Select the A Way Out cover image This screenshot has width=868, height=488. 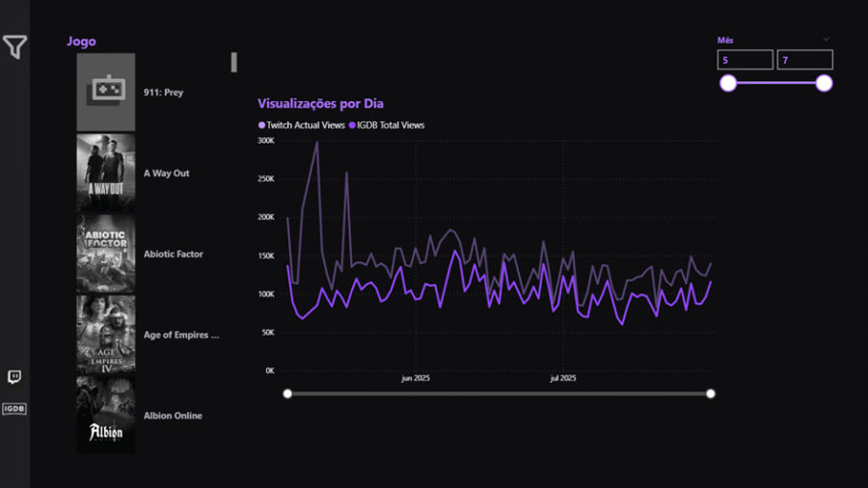coord(106,174)
